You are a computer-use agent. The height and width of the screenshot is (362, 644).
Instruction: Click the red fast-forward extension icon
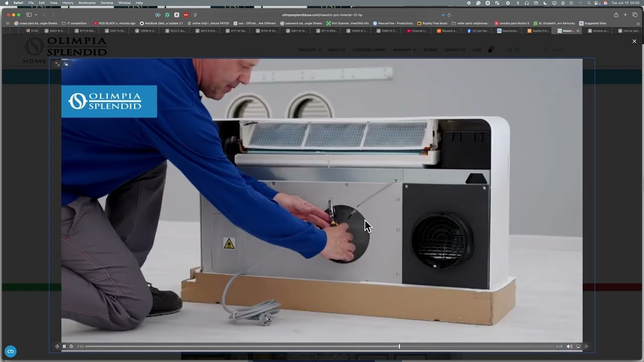[186, 15]
